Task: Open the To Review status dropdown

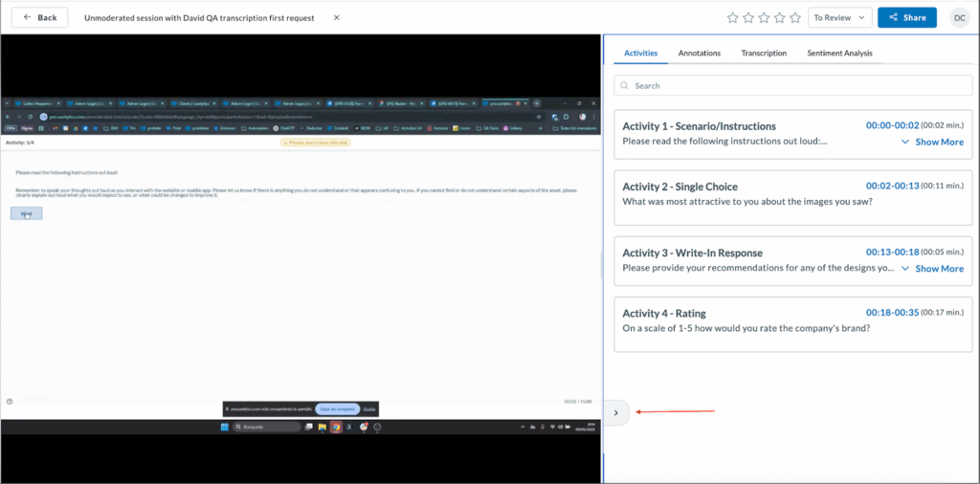Action: tap(839, 18)
